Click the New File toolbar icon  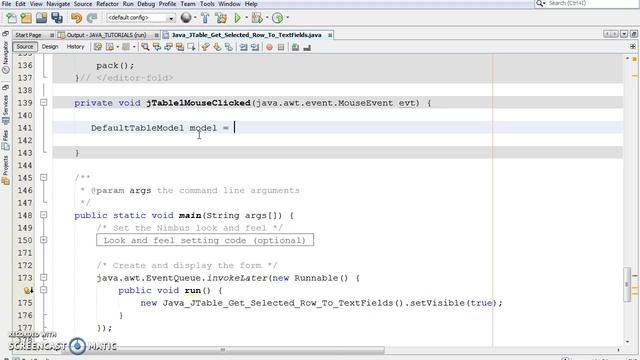click(11, 18)
